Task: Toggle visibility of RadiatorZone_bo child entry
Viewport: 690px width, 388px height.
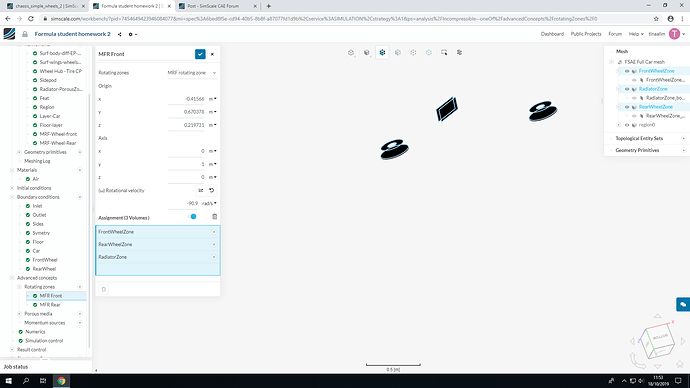Action: 634,98
